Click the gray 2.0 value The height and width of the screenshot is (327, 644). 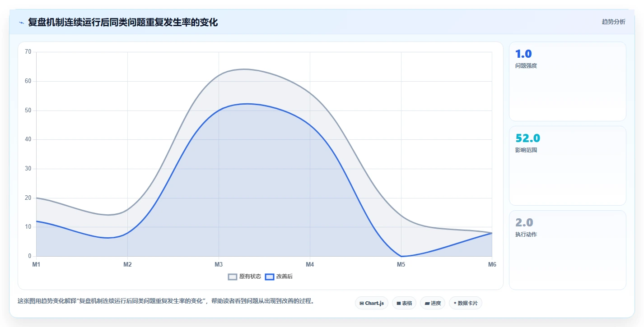[x=524, y=222]
